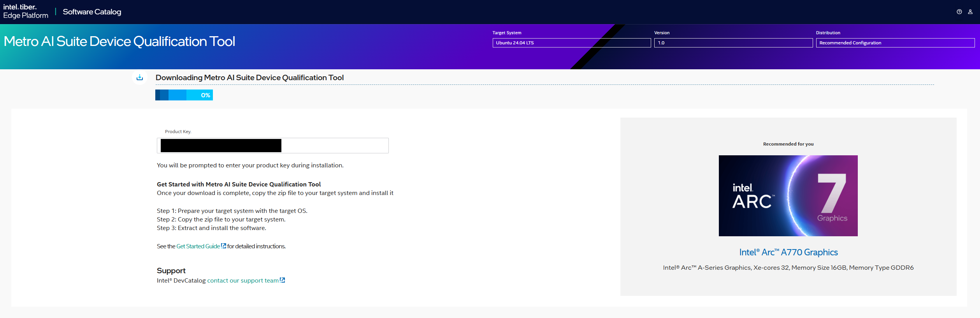This screenshot has width=980, height=318.
Task: Click the Product Key field
Action: coord(272,146)
